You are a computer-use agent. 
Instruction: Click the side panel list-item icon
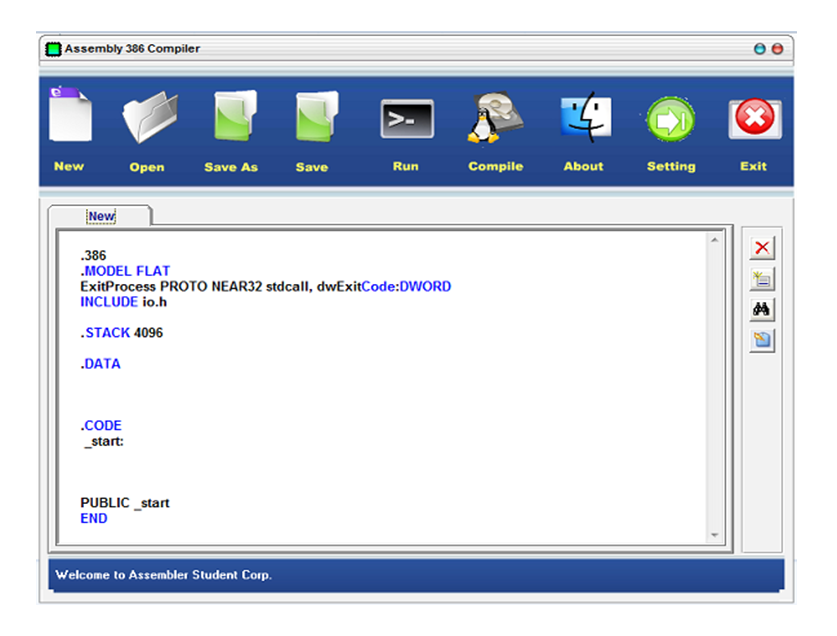(x=762, y=279)
